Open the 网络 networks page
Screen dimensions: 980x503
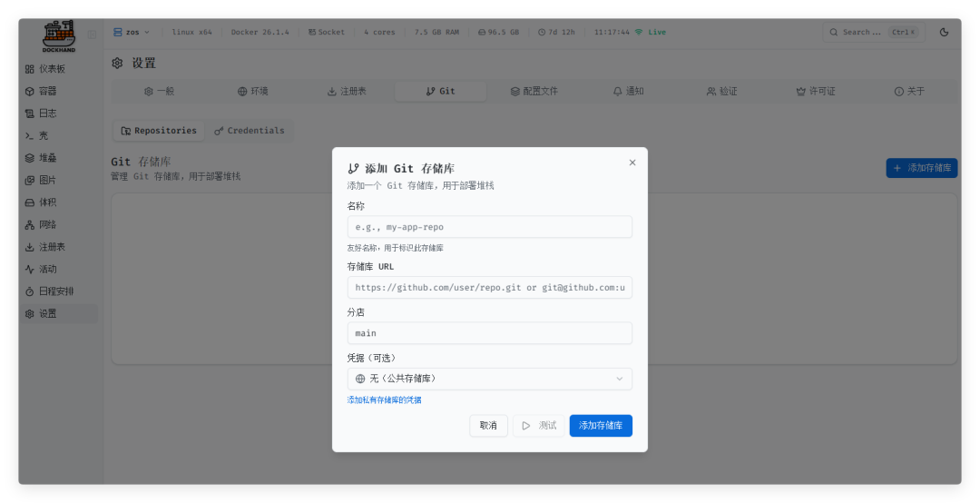point(58,224)
